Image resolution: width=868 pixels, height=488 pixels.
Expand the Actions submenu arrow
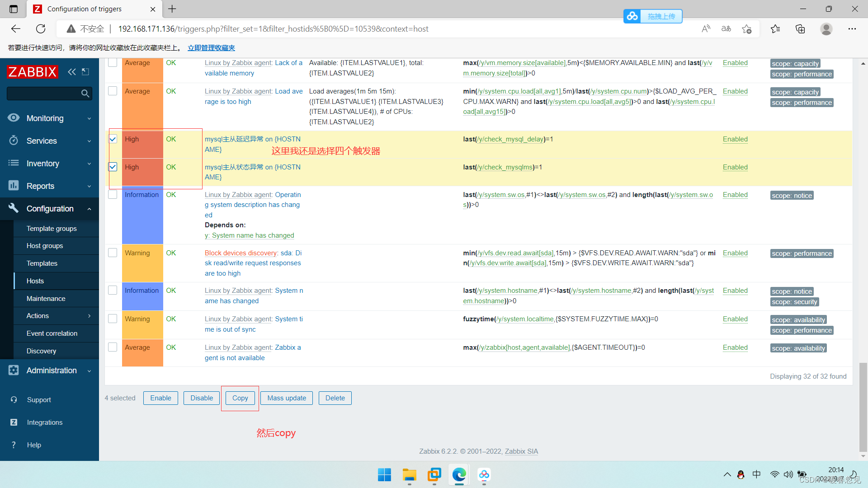[x=89, y=316]
